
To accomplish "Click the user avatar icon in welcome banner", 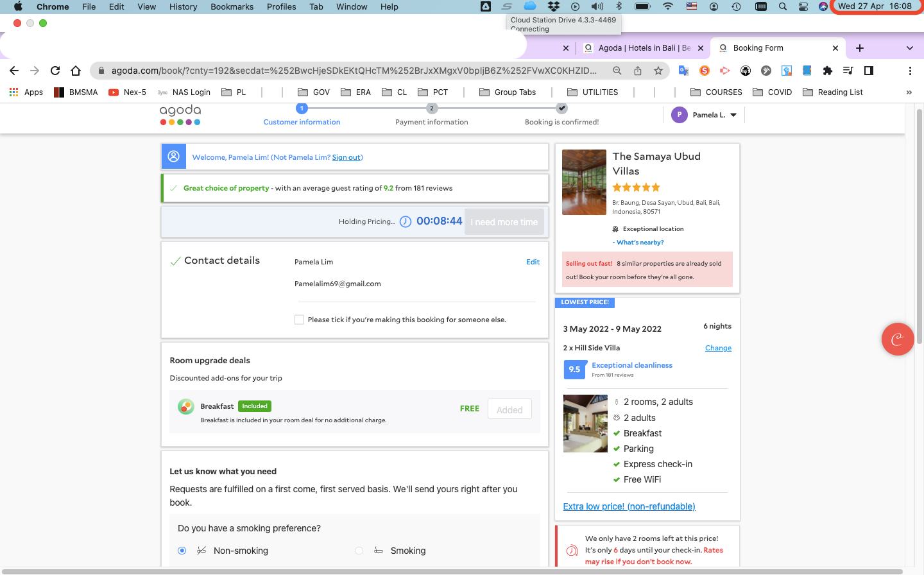I will 173,157.
